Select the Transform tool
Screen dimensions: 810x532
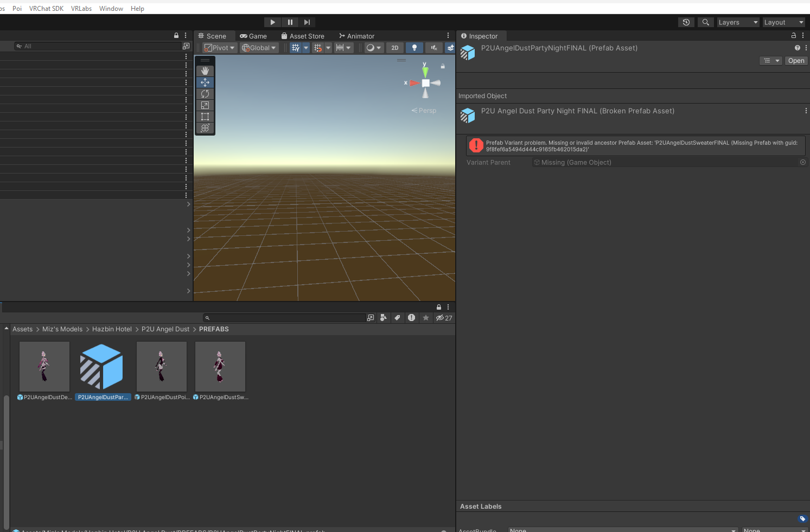pos(205,128)
